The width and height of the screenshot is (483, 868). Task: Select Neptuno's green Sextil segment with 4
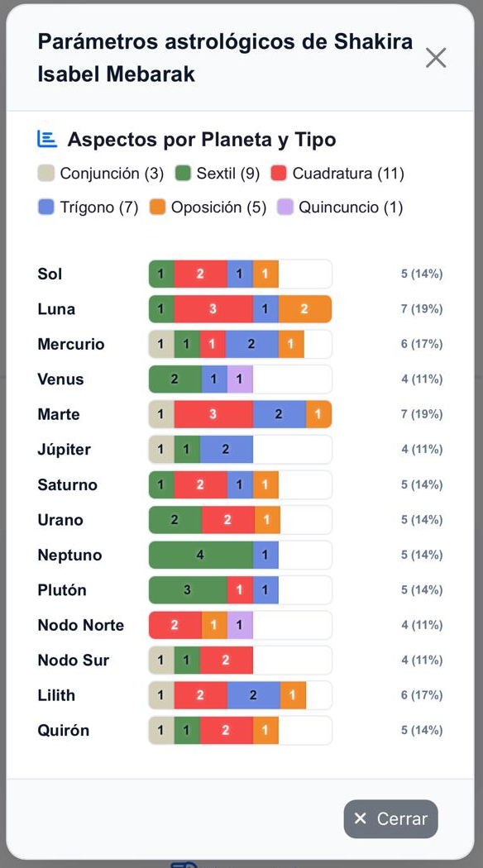[x=200, y=555]
